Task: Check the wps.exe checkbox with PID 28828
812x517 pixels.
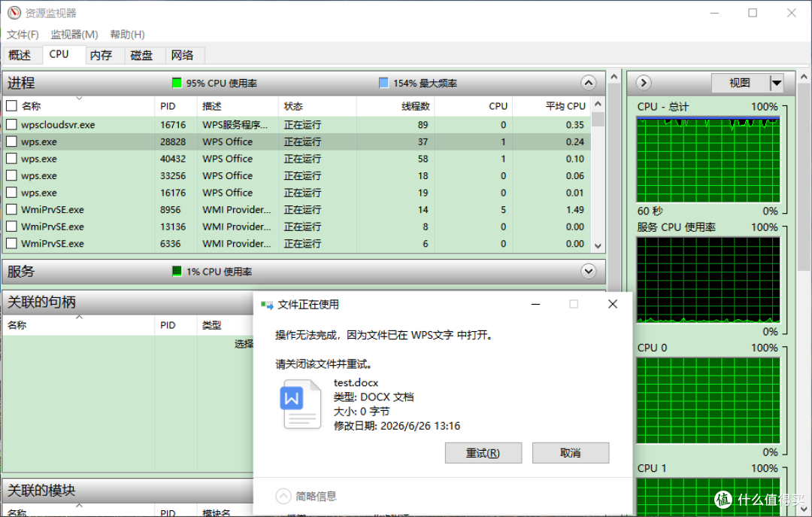Action: click(x=11, y=141)
